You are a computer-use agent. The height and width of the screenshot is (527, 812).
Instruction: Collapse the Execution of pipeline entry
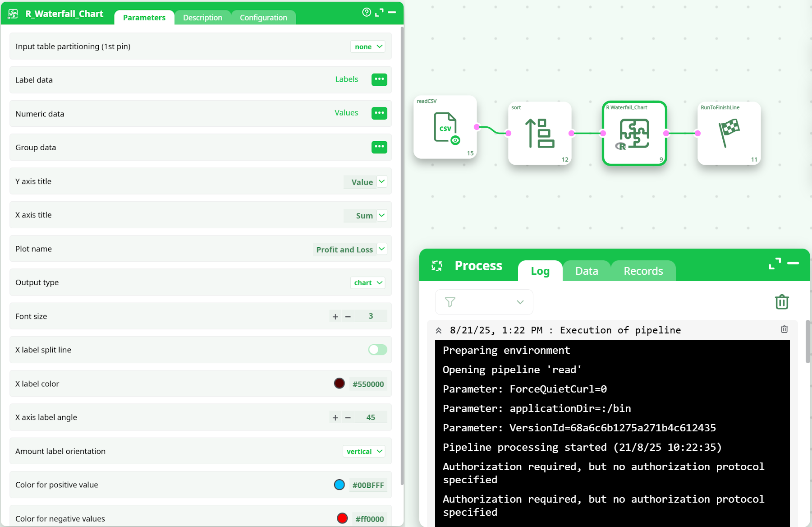pos(438,330)
